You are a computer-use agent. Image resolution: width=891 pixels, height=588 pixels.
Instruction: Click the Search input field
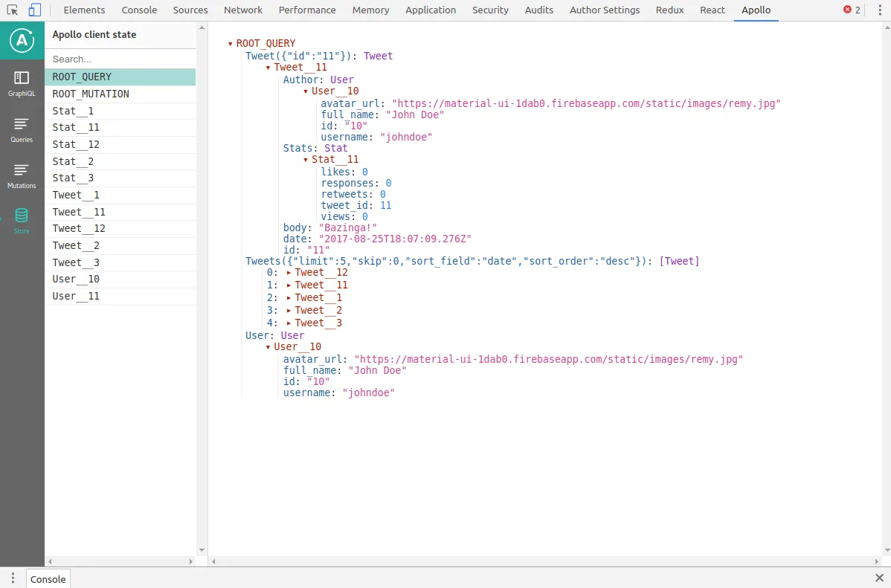point(119,59)
